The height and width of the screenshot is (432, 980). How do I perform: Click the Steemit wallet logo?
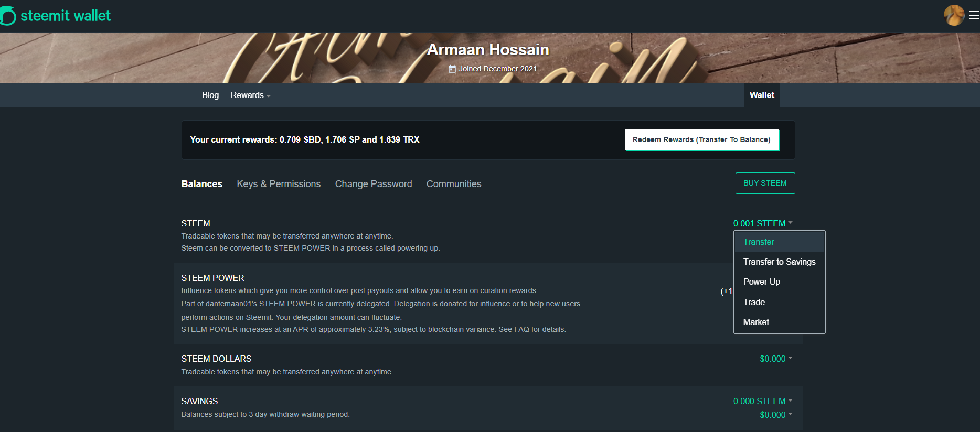[55, 16]
